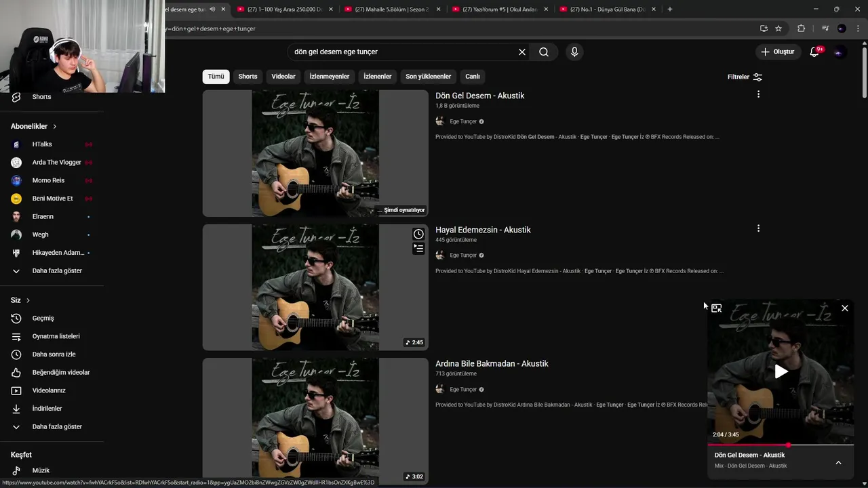This screenshot has width=868, height=488.
Task: Open more options for Dön Gel Desem - Akustik
Action: (x=758, y=94)
